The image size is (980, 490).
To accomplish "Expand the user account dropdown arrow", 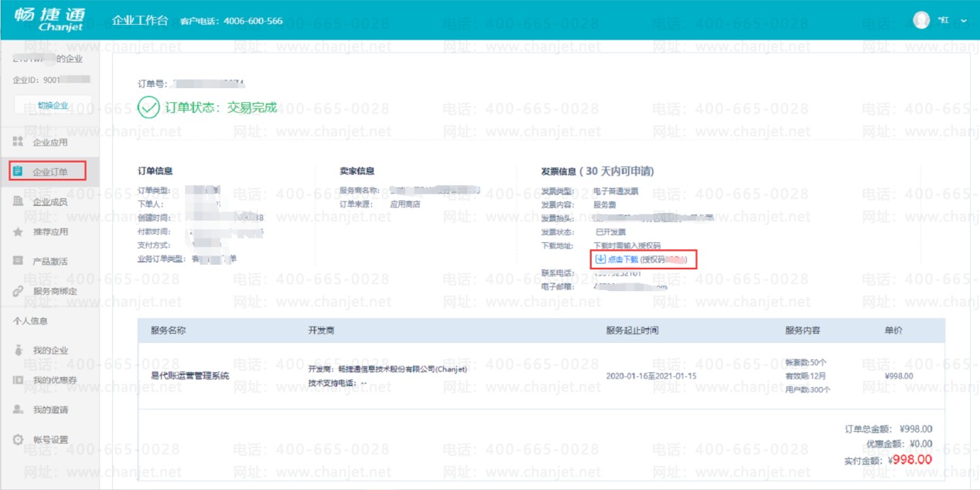I will (963, 21).
